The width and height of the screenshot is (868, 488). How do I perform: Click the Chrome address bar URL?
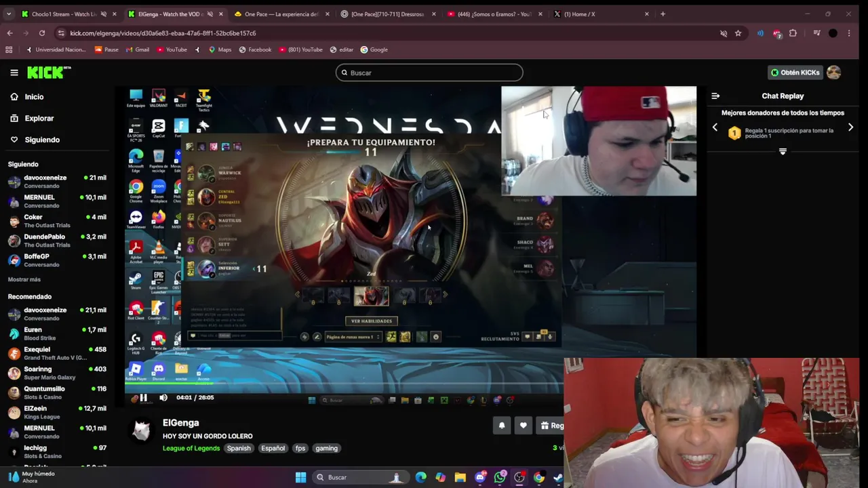point(163,33)
